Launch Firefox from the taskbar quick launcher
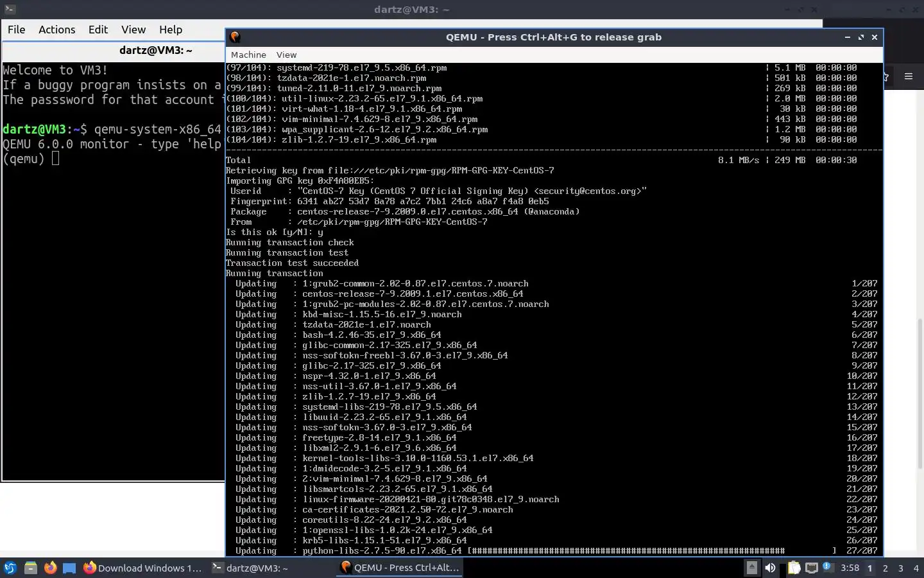 (50, 568)
